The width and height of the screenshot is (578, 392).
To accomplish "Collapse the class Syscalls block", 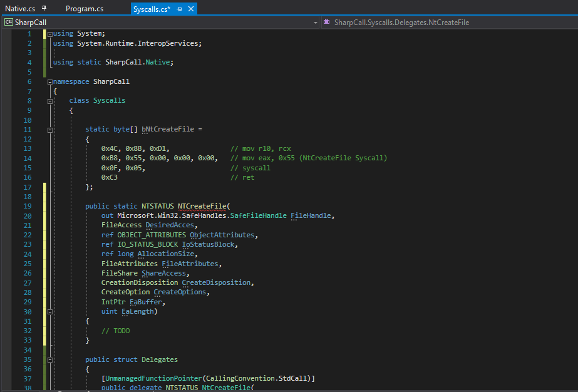I will tap(49, 101).
